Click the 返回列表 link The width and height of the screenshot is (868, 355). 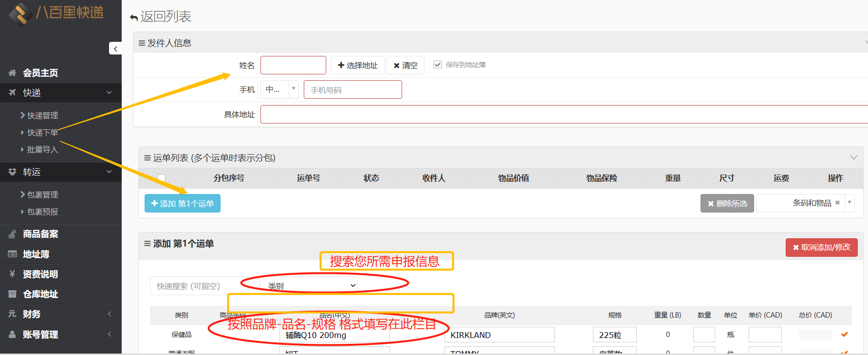coord(166,17)
